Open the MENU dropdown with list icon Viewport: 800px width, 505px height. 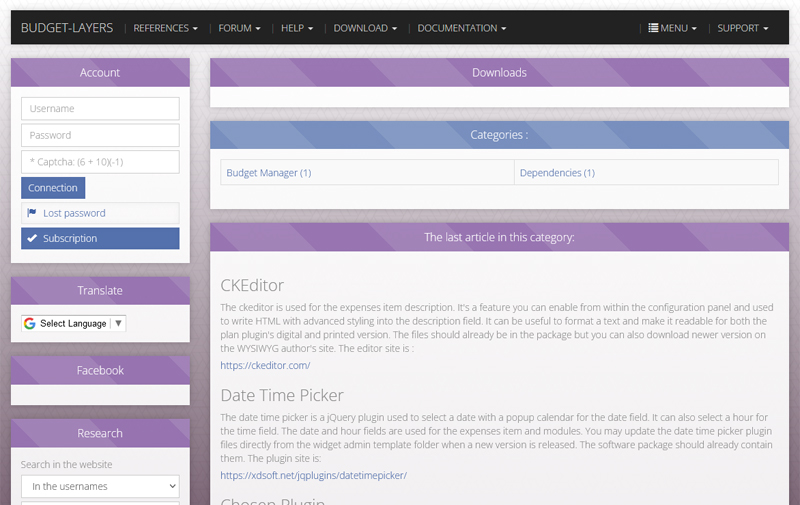(x=672, y=28)
